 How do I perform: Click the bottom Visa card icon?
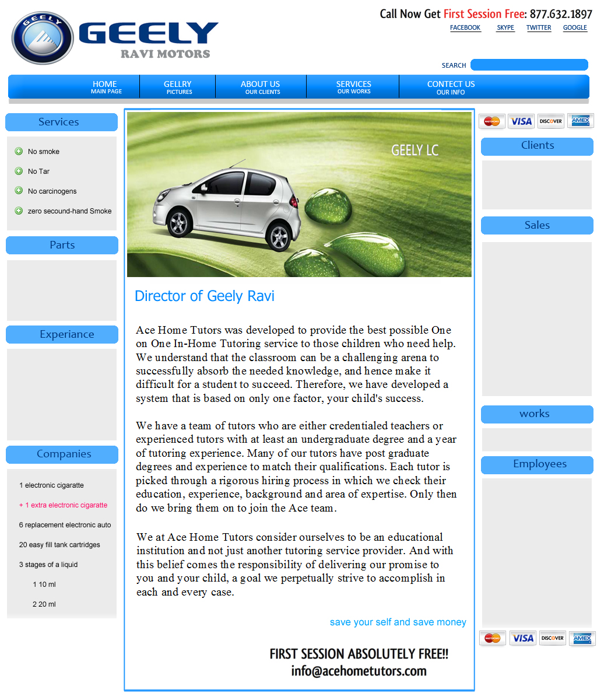(522, 638)
